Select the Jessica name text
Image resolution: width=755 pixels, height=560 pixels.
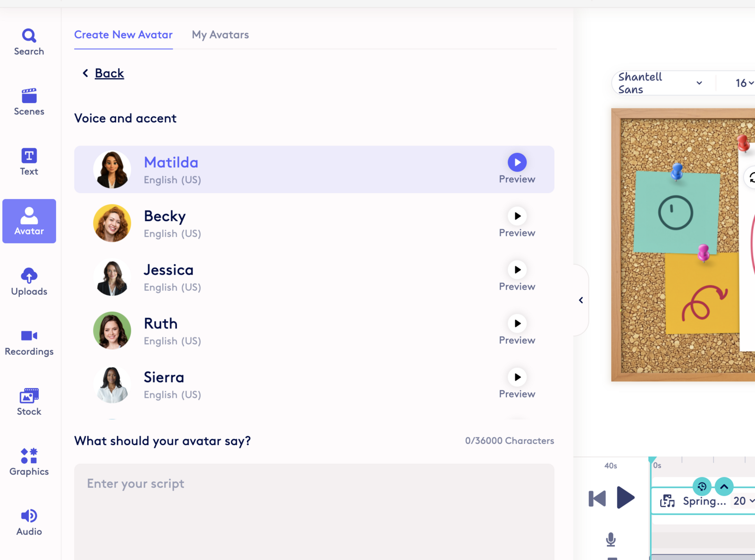pos(168,270)
